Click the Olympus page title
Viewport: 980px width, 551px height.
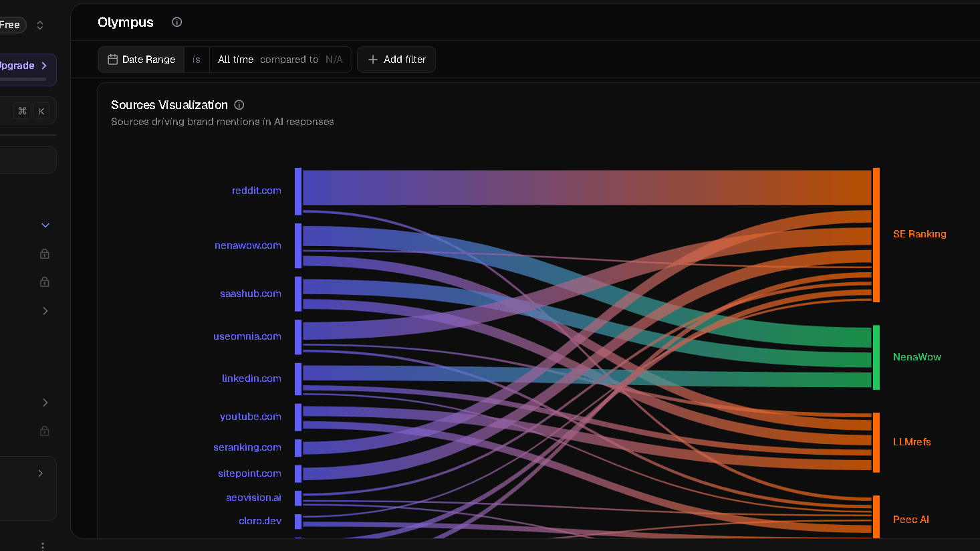(x=126, y=22)
